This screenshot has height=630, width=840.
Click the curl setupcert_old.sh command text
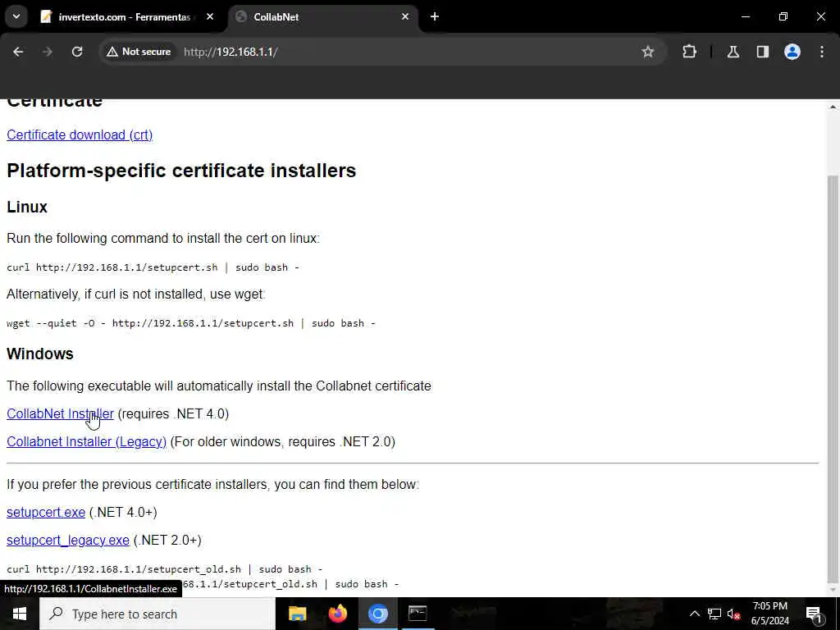coord(164,569)
